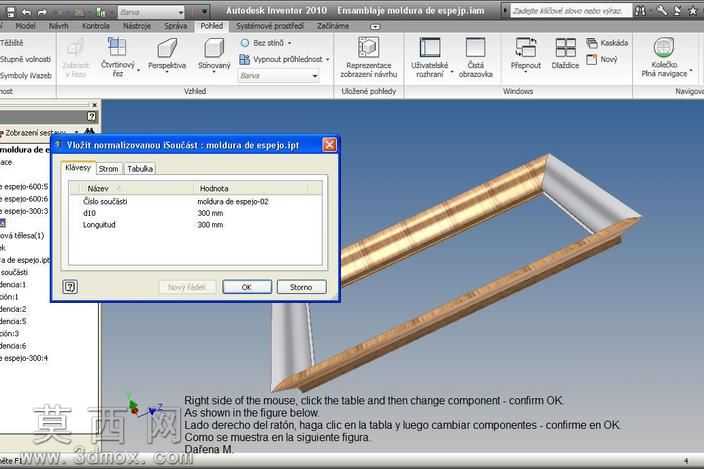Click the binoculars search icon in title bar
The image size is (704, 469).
tap(641, 11)
